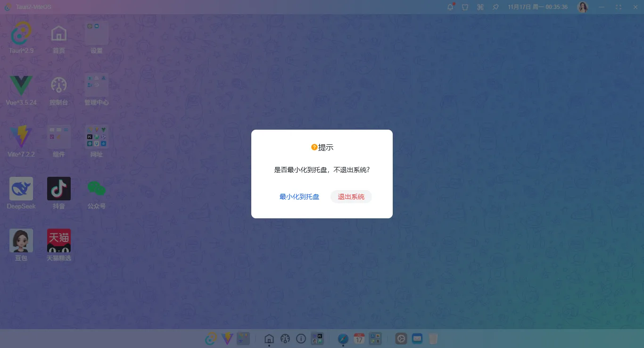Open the 管理中心 management center
The width and height of the screenshot is (644, 348).
(x=96, y=86)
